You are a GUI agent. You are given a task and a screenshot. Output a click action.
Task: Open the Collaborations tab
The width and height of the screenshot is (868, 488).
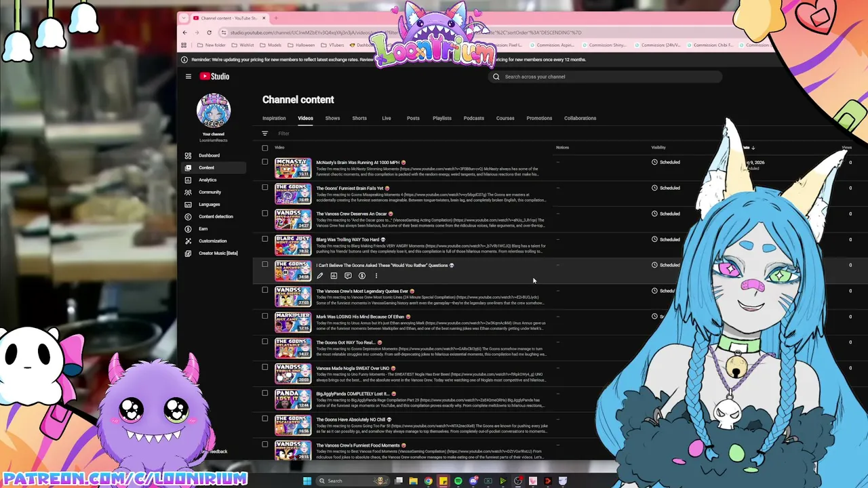click(580, 119)
